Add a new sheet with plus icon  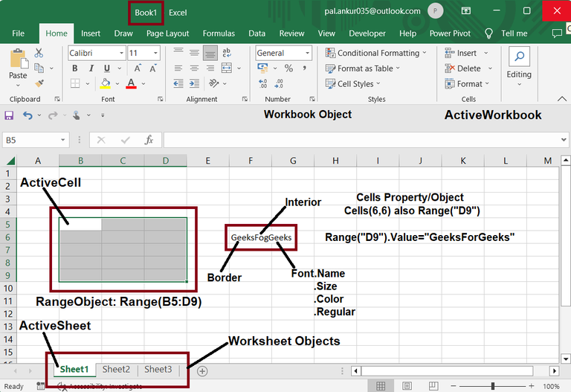click(x=202, y=370)
